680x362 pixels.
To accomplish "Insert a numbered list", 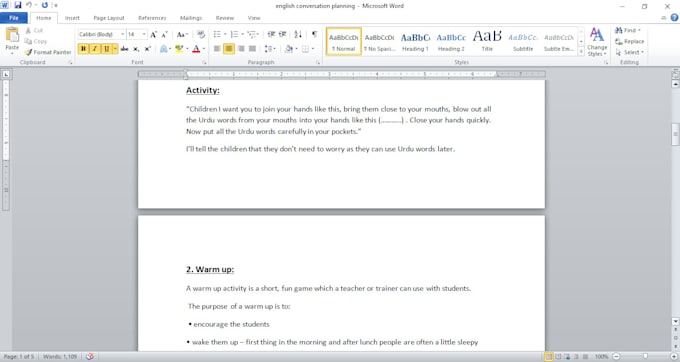I will click(x=235, y=34).
